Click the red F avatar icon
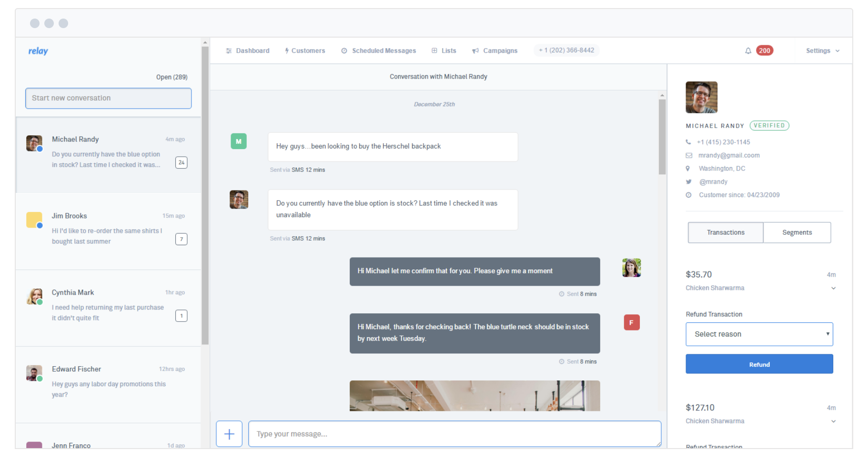The image size is (868, 460). (632, 322)
